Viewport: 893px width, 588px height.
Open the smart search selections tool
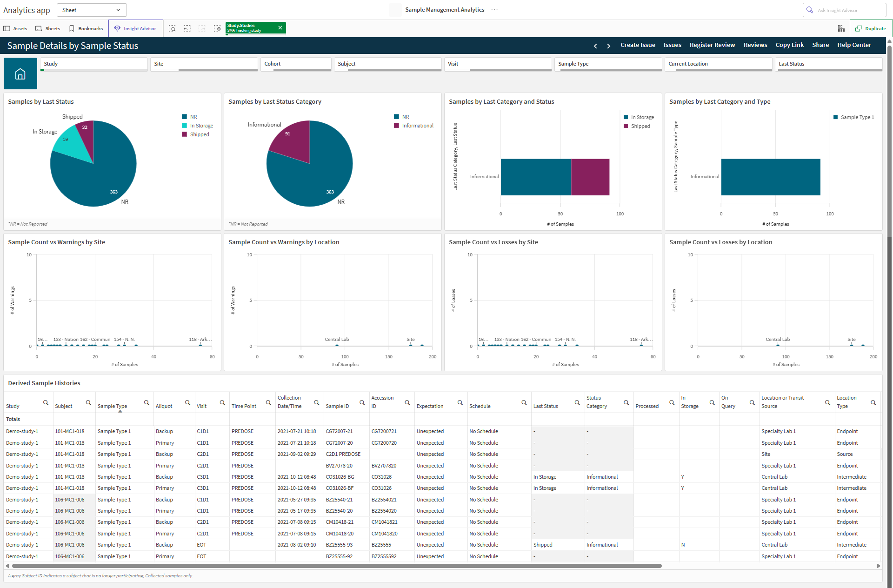[x=172, y=28]
